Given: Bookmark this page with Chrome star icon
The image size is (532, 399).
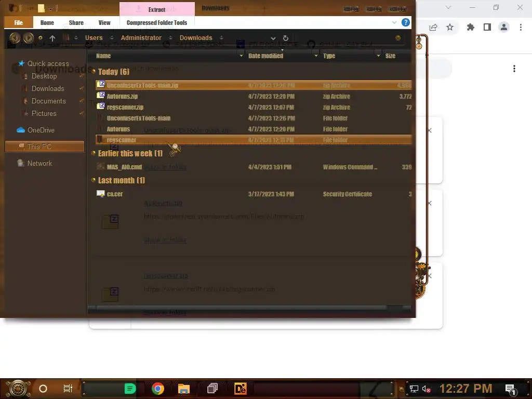Looking at the screenshot, I should click(450, 27).
